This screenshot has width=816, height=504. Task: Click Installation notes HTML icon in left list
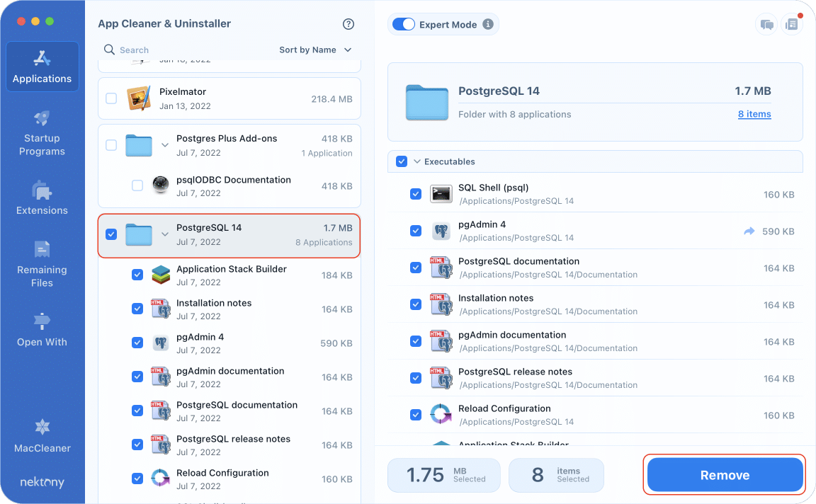161,309
